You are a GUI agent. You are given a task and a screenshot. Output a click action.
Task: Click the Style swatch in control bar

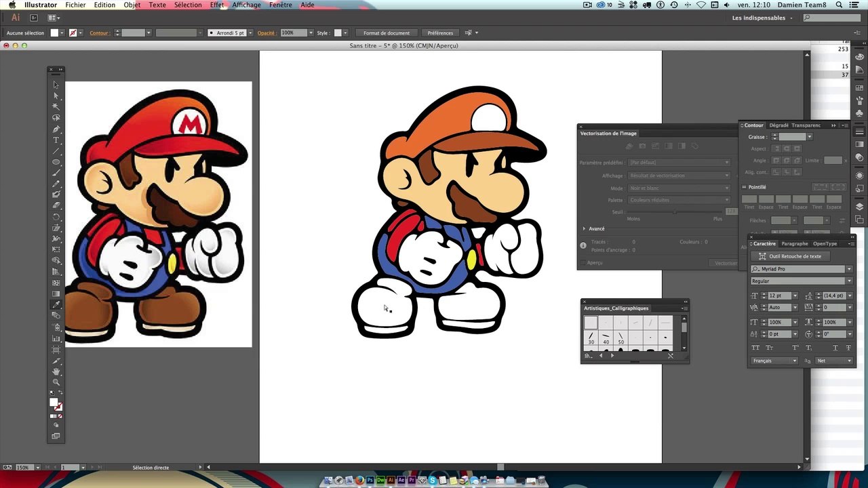point(338,33)
